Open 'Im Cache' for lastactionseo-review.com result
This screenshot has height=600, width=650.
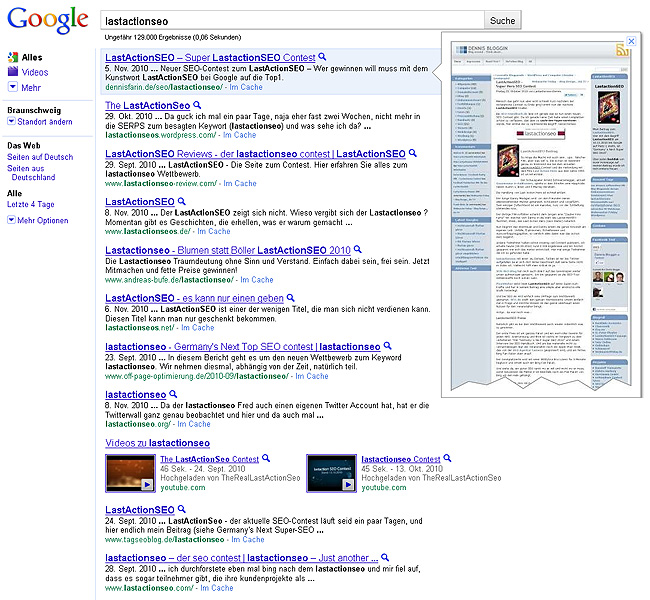click(x=240, y=183)
